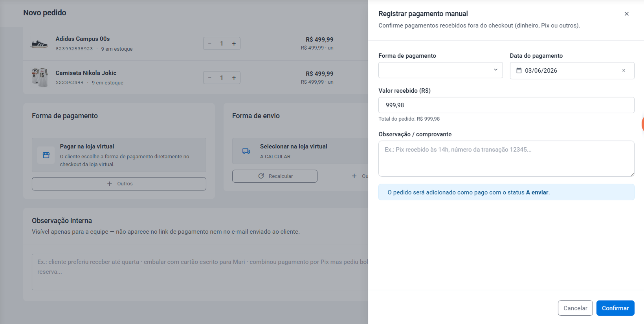Decrease Adidas Campus 00s quantity with minus
Image resolution: width=644 pixels, height=324 pixels.
[210, 44]
